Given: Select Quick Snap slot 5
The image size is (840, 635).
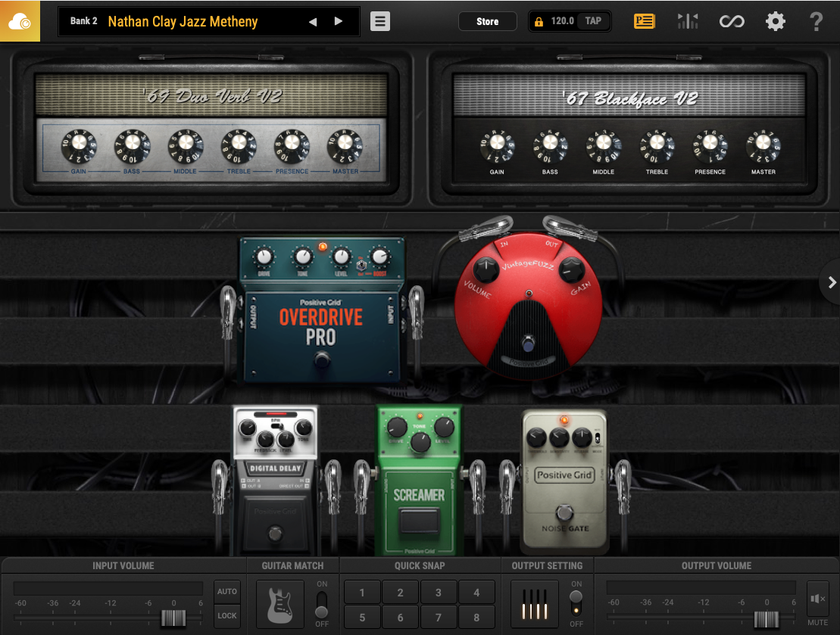Looking at the screenshot, I should click(362, 618).
